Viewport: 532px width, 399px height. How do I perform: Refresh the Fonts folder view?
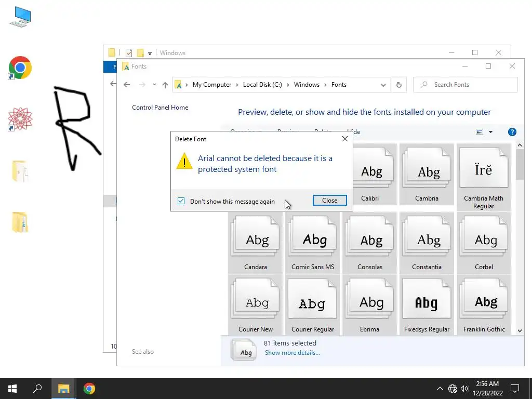click(399, 85)
